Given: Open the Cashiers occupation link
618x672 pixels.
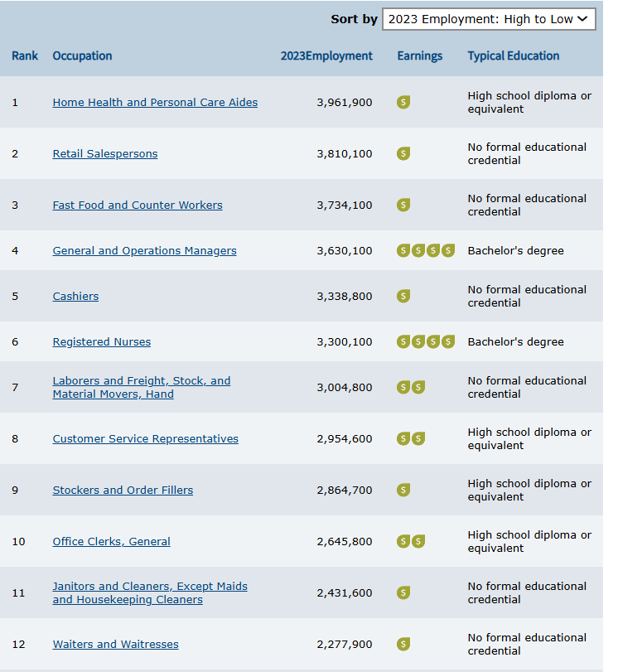Looking at the screenshot, I should (75, 296).
